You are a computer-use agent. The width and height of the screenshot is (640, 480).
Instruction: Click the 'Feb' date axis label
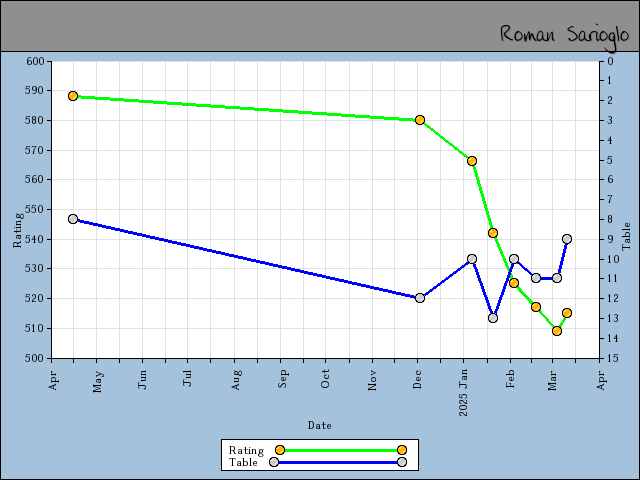click(510, 379)
